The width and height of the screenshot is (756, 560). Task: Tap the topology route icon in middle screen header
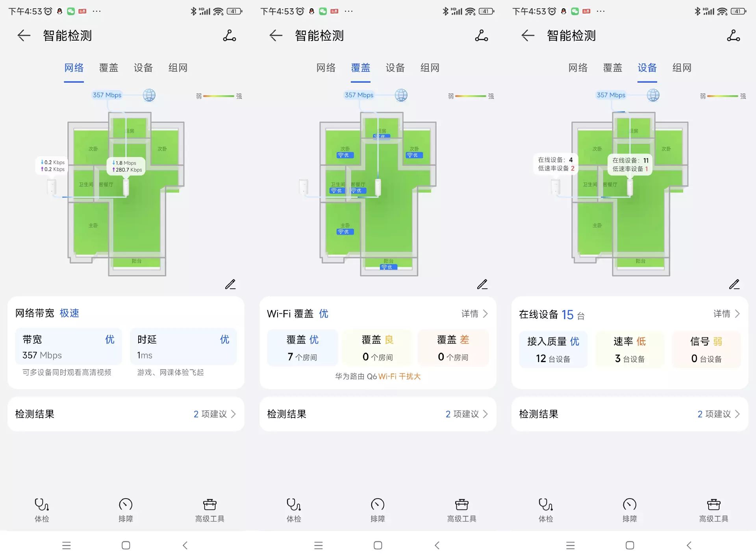coord(481,36)
